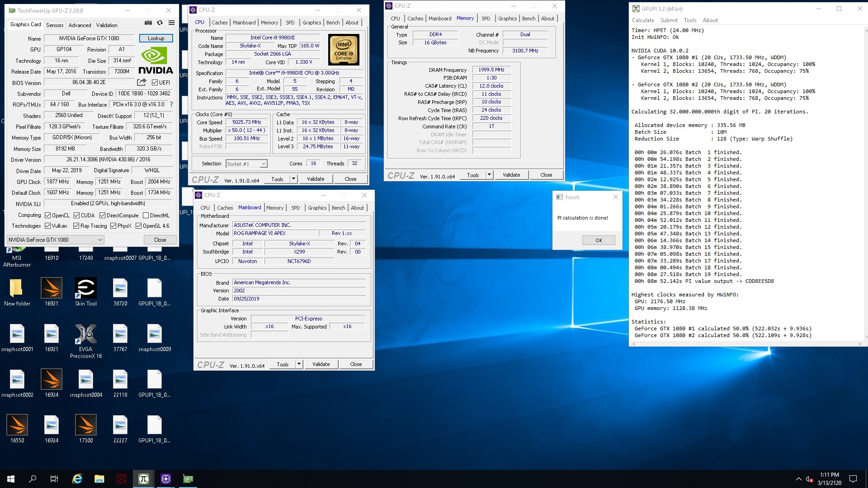Select the 16550 desktop icon
The width and height of the screenshot is (868, 488).
click(x=17, y=428)
